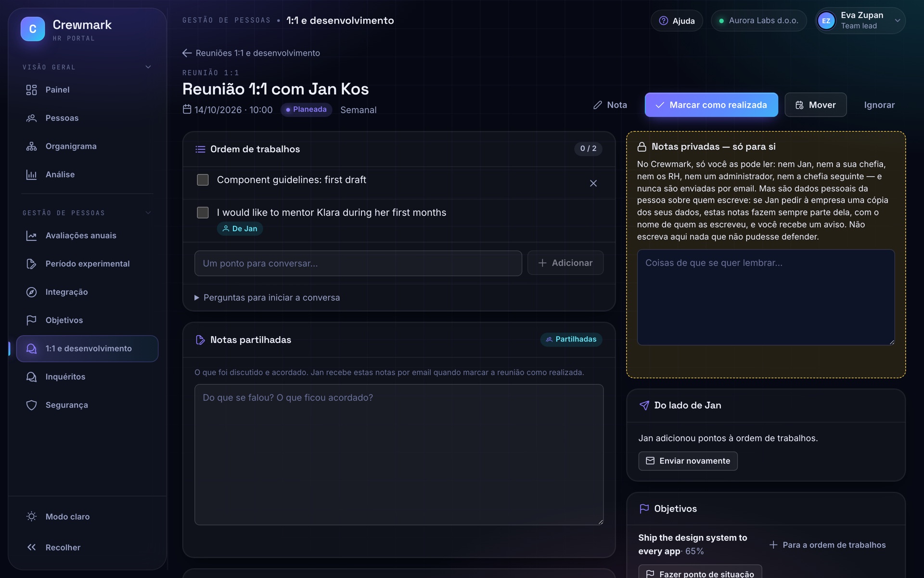Check the Component guidelines: first draft checkbox
The width and height of the screenshot is (924, 578).
(x=203, y=180)
